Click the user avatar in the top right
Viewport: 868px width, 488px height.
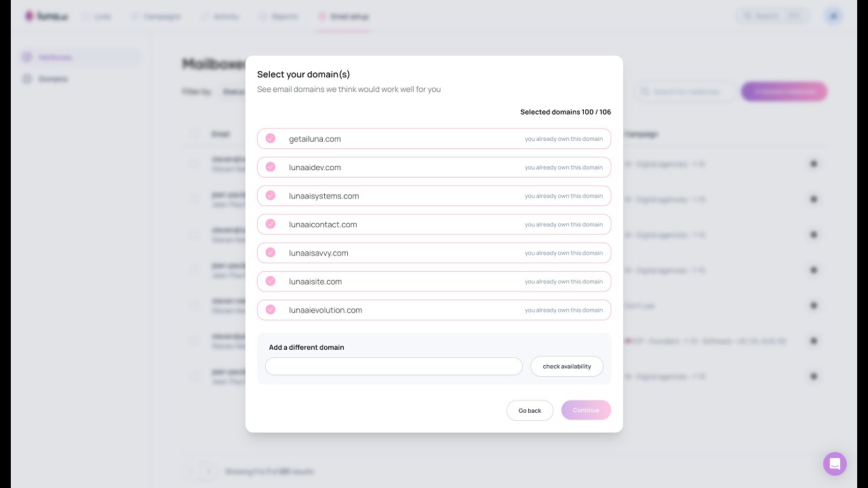point(833,16)
